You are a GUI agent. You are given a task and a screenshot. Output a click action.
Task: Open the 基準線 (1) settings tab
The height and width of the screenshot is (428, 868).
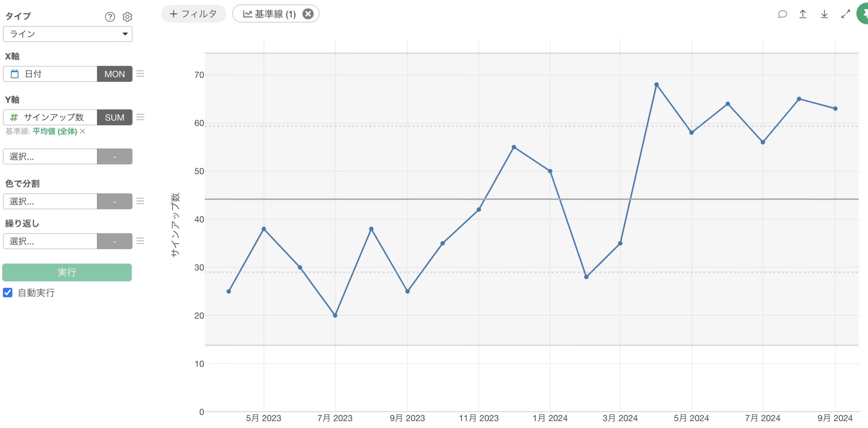270,14
